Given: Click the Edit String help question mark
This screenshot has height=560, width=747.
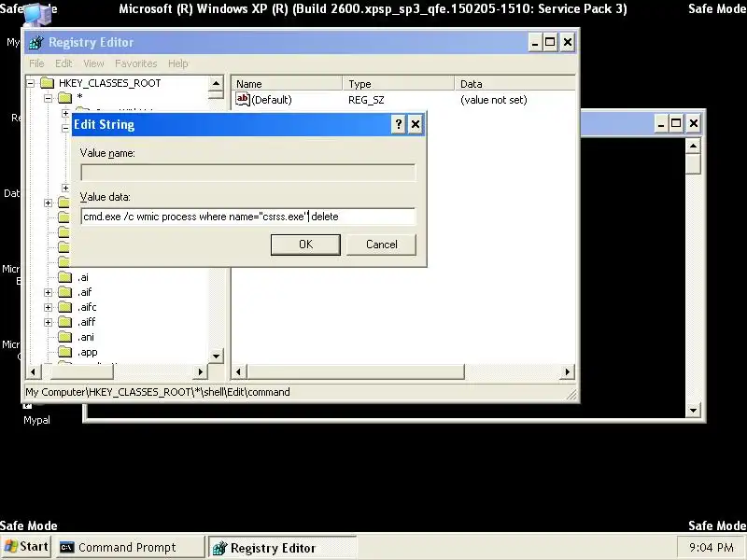Looking at the screenshot, I should click(399, 125).
